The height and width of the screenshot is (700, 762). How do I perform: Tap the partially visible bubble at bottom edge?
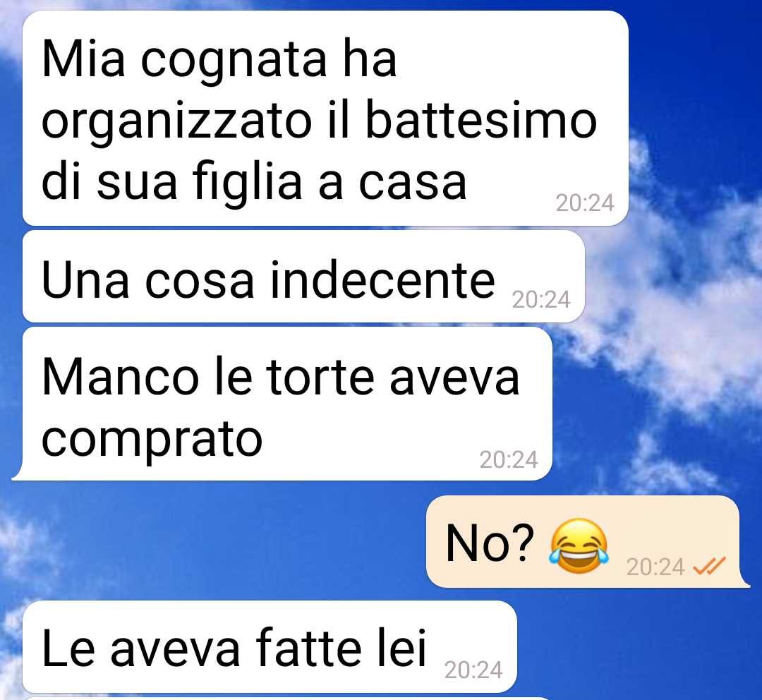point(286,699)
